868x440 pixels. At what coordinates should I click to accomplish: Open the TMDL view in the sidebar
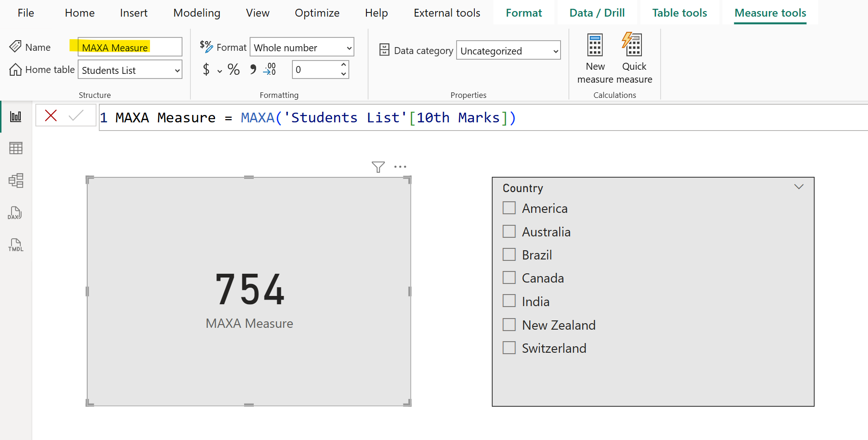pyautogui.click(x=15, y=245)
